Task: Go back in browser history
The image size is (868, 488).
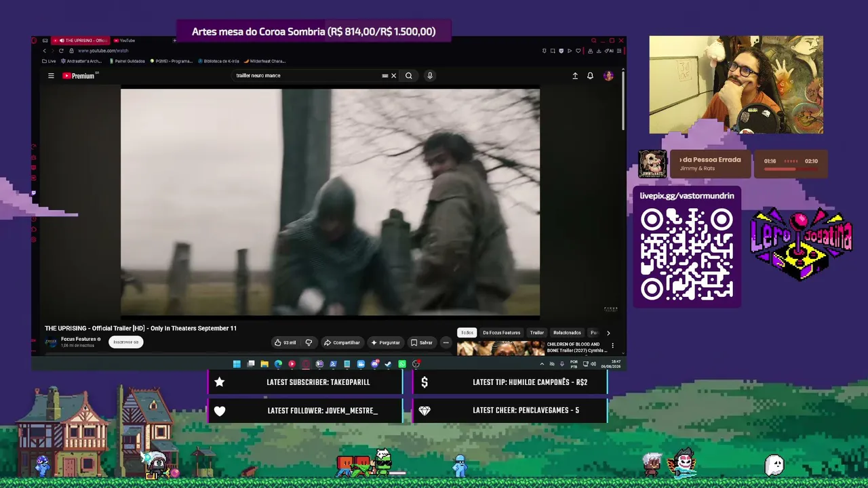Action: (x=45, y=51)
